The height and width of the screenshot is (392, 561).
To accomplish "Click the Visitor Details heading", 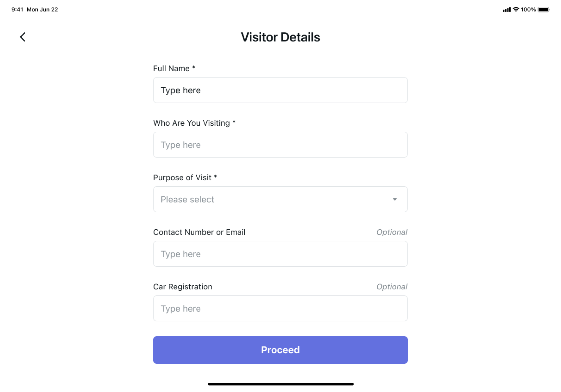I will click(x=280, y=37).
